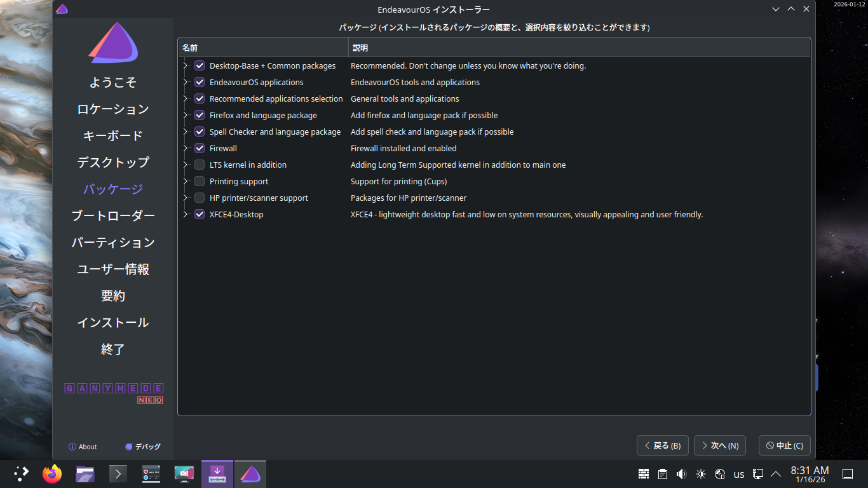
Task: Show hidden system tray icons arrow
Action: click(x=776, y=474)
